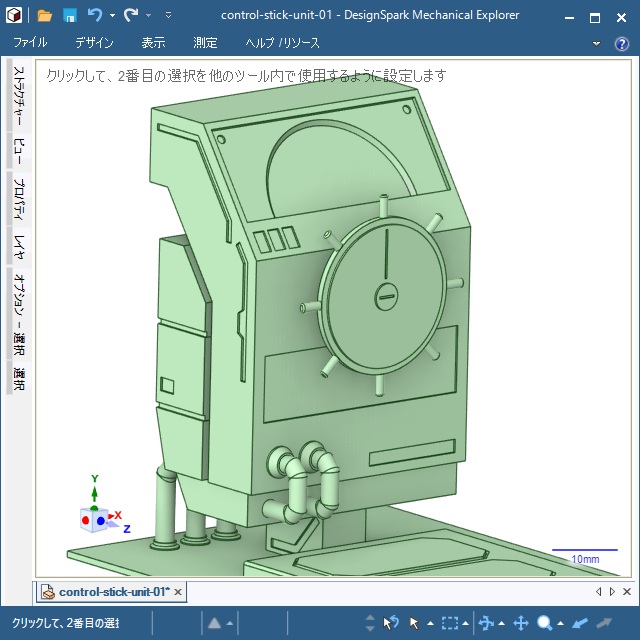Click the Spin/rotate view tool in status bar
The height and width of the screenshot is (640, 640).
(x=486, y=623)
